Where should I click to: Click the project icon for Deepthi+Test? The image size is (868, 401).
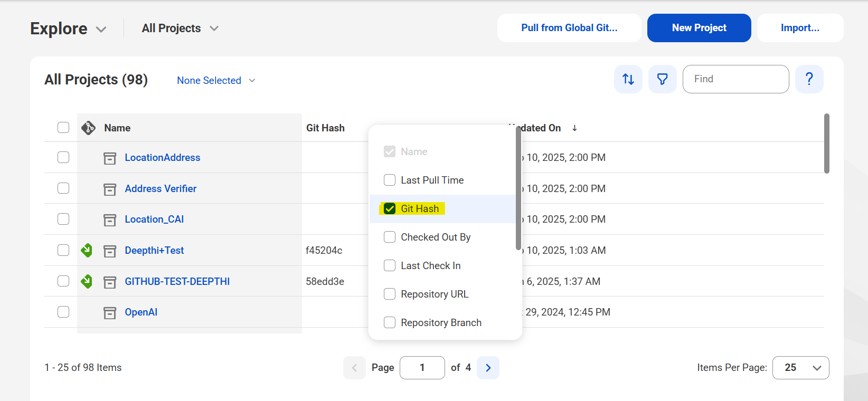pyautogui.click(x=110, y=251)
